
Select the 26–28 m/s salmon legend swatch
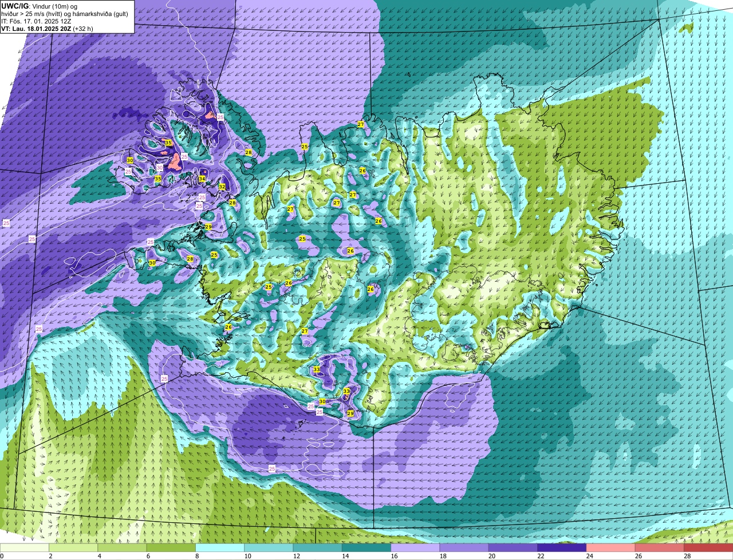pyautogui.click(x=659, y=548)
